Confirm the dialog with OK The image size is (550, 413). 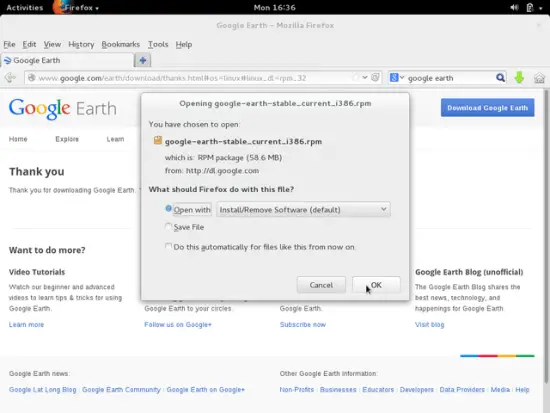376,285
